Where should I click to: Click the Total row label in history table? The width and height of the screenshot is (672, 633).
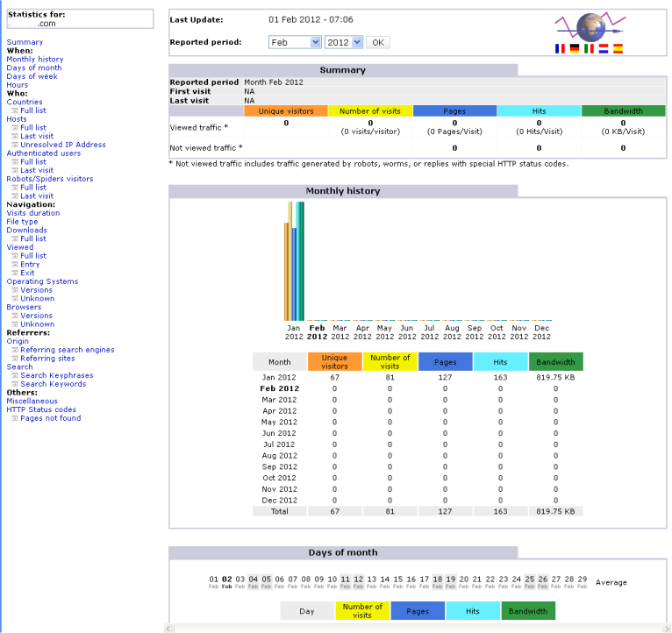coord(280,511)
